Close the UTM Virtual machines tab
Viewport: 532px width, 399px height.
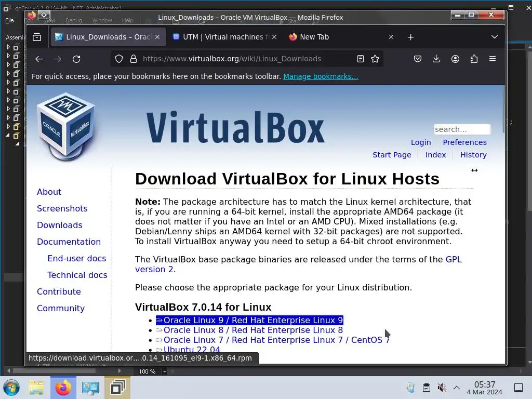(274, 37)
